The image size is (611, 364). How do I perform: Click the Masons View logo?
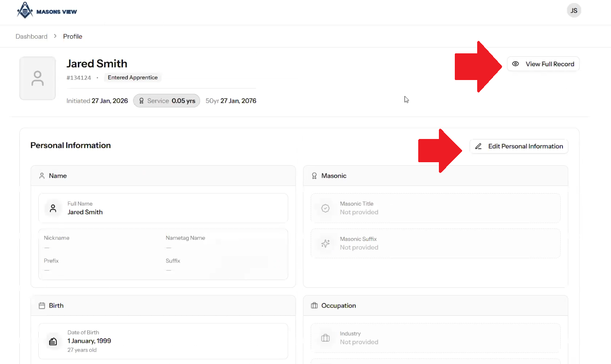tap(46, 10)
